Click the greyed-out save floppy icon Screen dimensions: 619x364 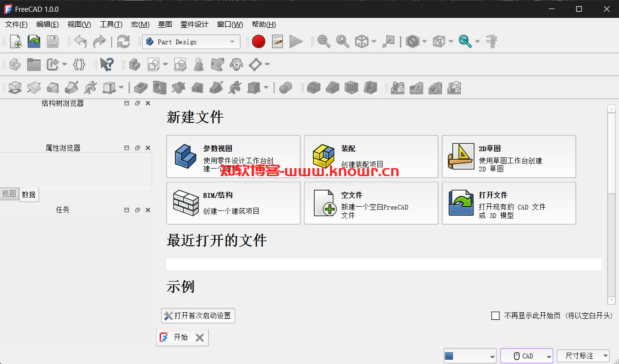point(52,42)
